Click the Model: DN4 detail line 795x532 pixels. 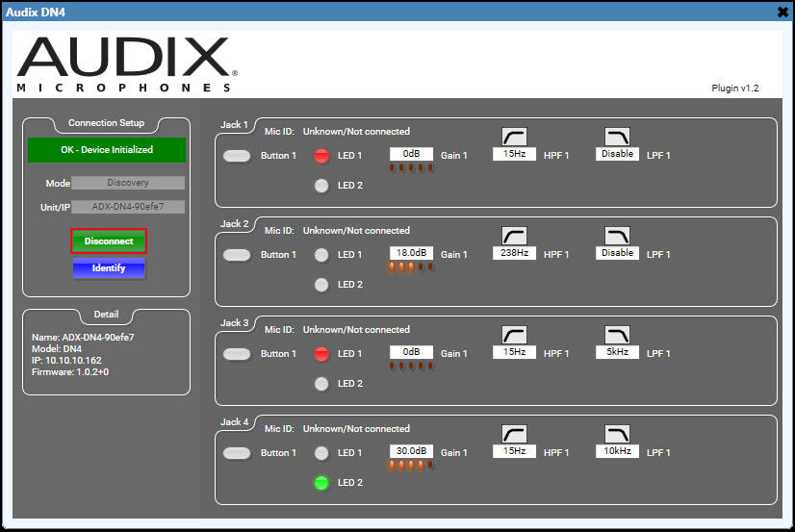56,348
